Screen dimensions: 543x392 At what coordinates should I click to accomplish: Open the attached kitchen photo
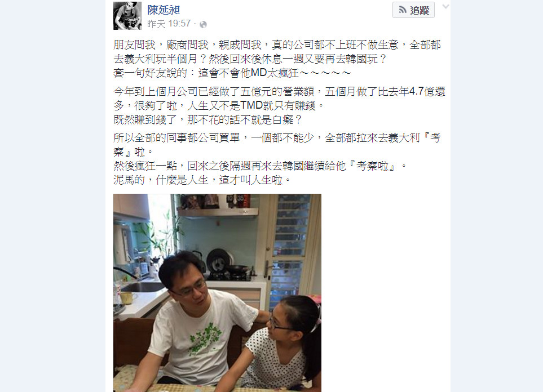217,293
